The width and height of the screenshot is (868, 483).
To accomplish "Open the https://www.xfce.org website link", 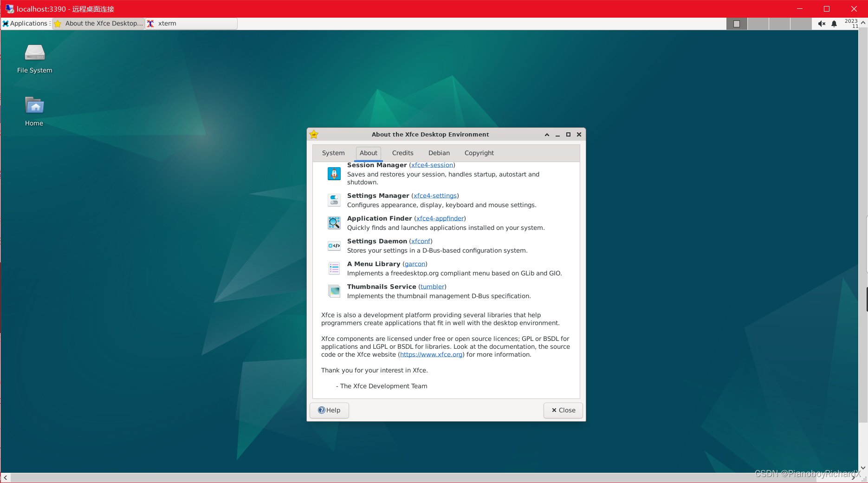I will [431, 355].
